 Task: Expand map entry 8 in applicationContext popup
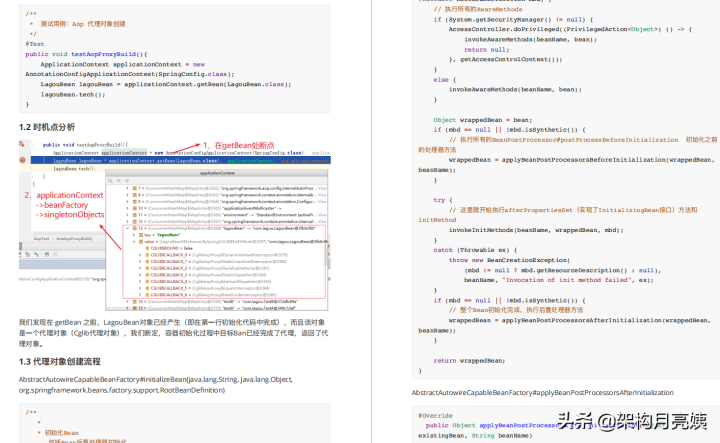127,195
